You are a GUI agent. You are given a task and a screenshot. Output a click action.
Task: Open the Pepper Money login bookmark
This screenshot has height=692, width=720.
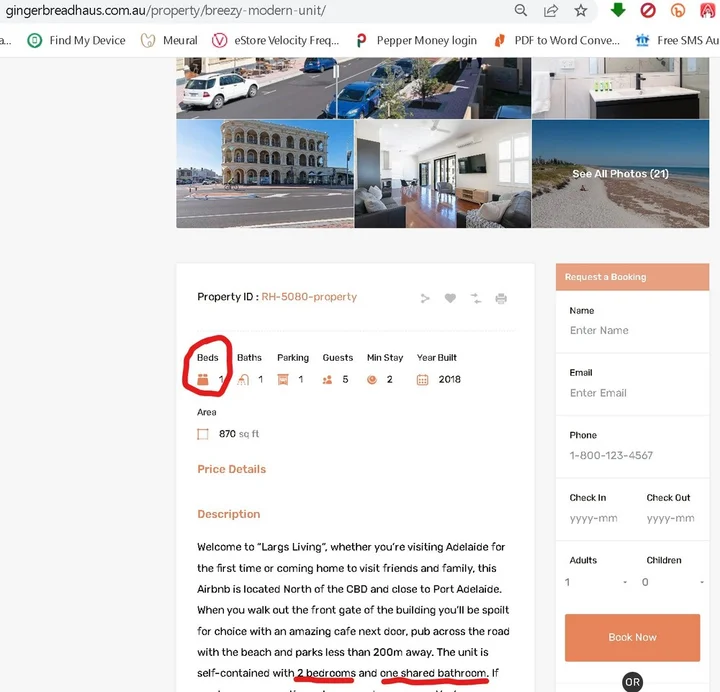pos(416,41)
